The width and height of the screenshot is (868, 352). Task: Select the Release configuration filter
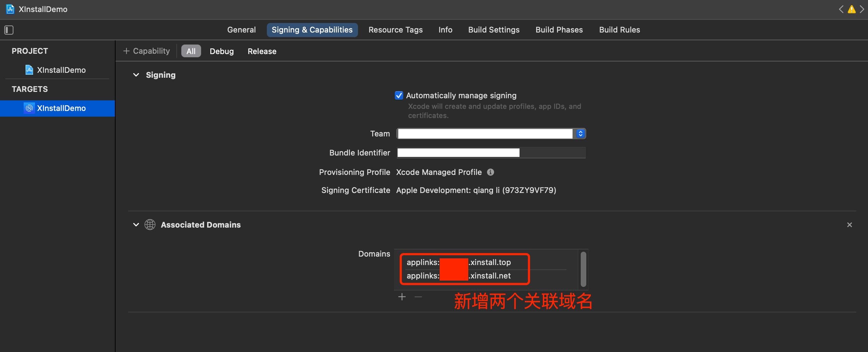262,51
